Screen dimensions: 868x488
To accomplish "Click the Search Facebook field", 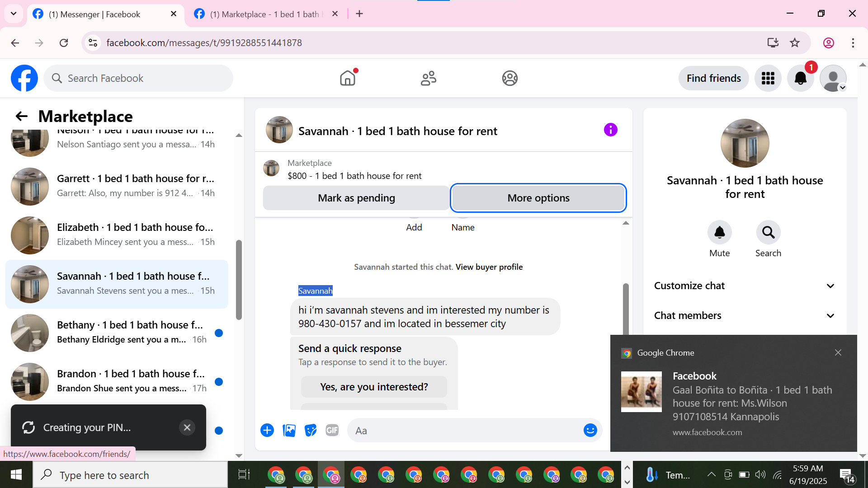I will click(138, 78).
